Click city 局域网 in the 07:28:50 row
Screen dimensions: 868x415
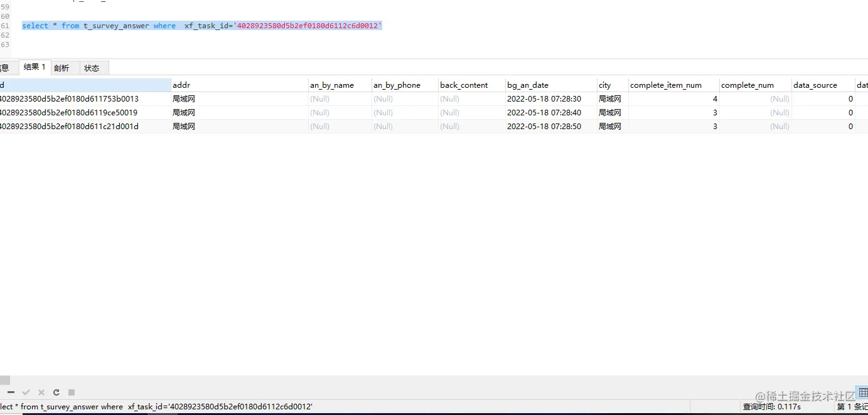click(x=613, y=126)
